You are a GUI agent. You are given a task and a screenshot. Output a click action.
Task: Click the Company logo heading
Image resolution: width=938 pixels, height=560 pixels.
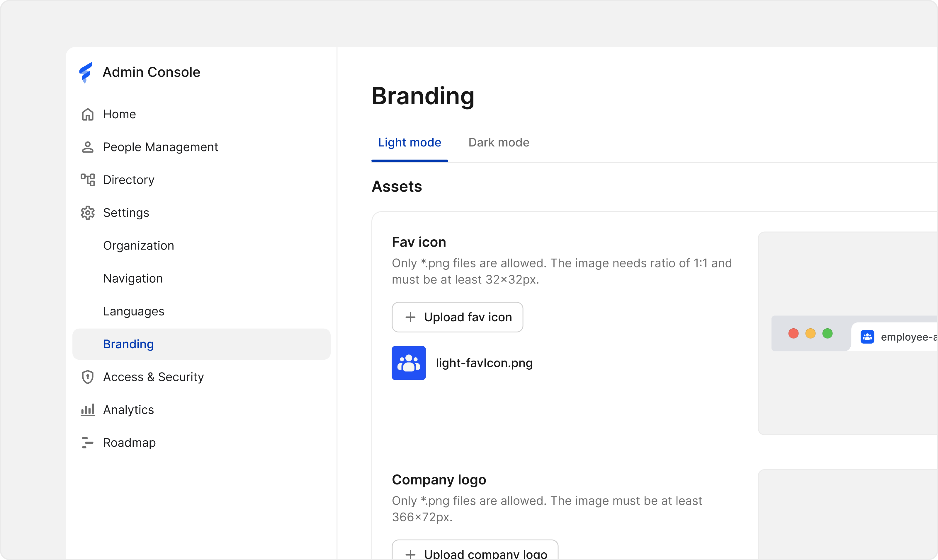(x=439, y=480)
